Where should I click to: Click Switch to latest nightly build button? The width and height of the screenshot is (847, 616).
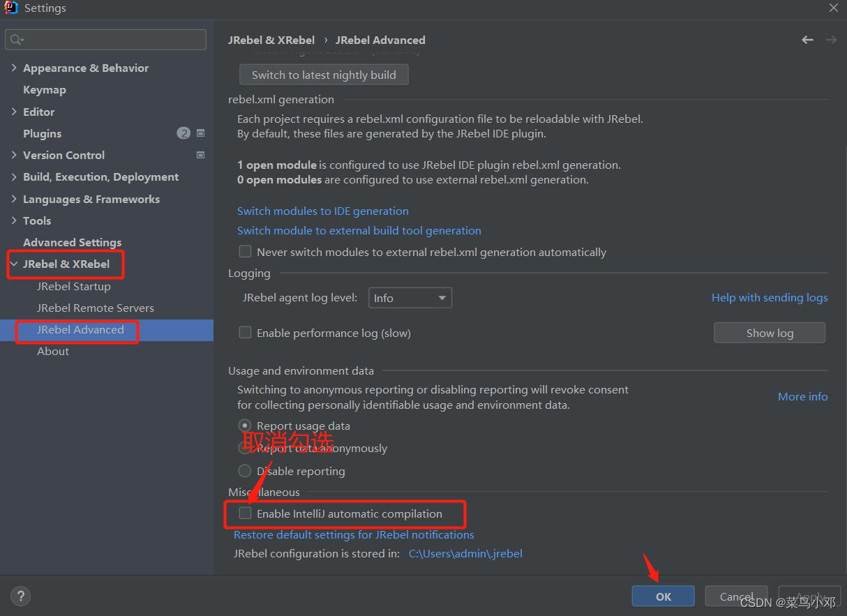pyautogui.click(x=324, y=75)
